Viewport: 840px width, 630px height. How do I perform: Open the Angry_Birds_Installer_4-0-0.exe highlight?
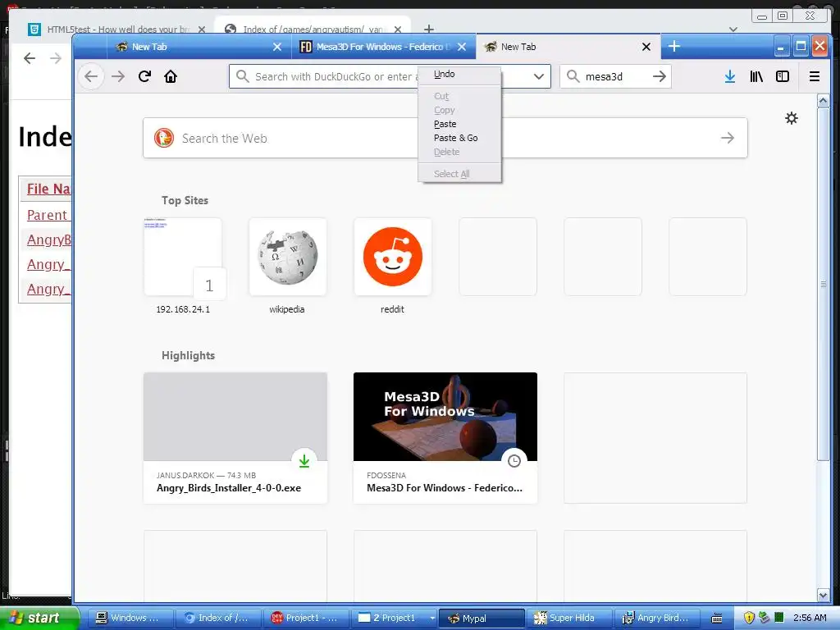pos(235,438)
